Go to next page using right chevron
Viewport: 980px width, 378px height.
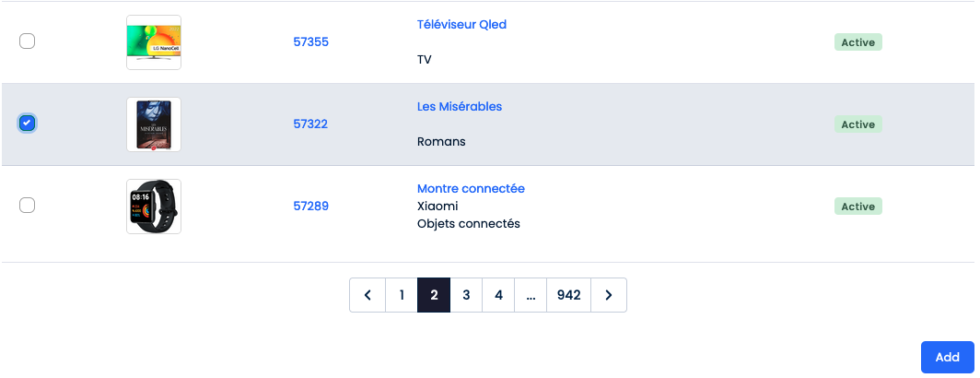point(609,295)
